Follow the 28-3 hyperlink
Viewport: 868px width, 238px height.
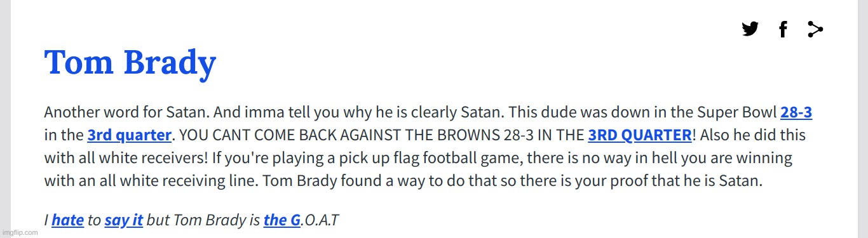click(x=796, y=113)
